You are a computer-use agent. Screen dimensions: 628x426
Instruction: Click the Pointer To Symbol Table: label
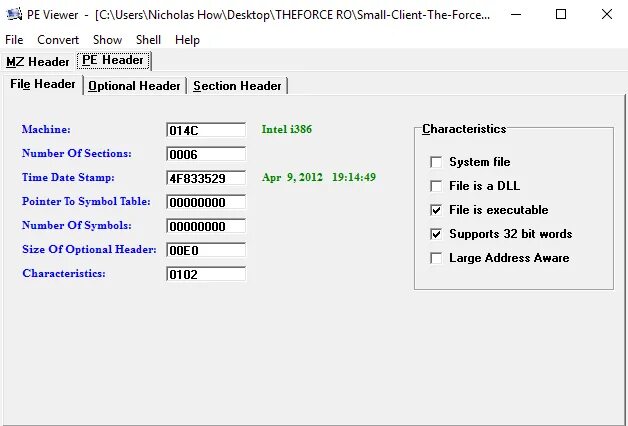[x=86, y=201]
